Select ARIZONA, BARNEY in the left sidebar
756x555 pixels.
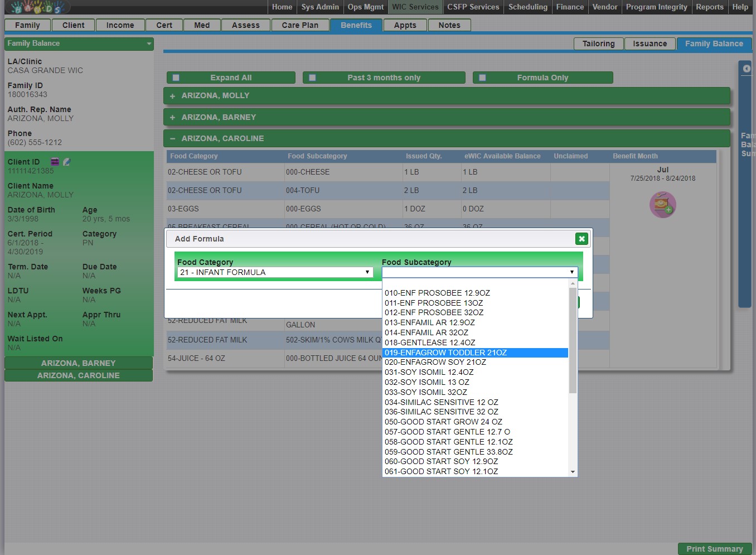(x=79, y=363)
